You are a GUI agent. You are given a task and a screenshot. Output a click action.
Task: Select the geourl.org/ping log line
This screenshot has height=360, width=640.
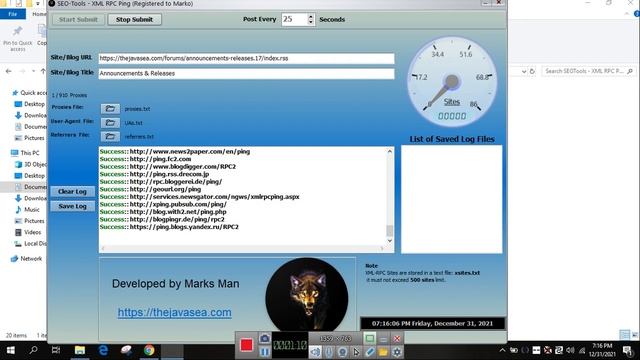(x=150, y=189)
